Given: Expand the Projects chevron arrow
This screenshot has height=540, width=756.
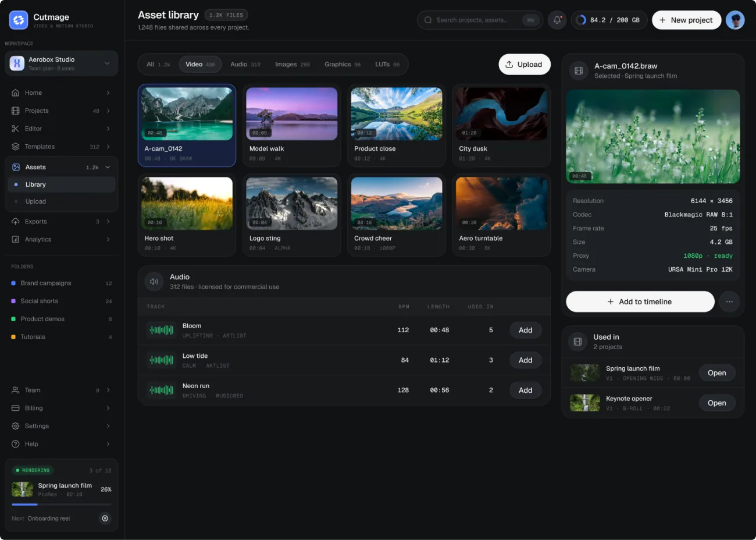Looking at the screenshot, I should point(108,111).
